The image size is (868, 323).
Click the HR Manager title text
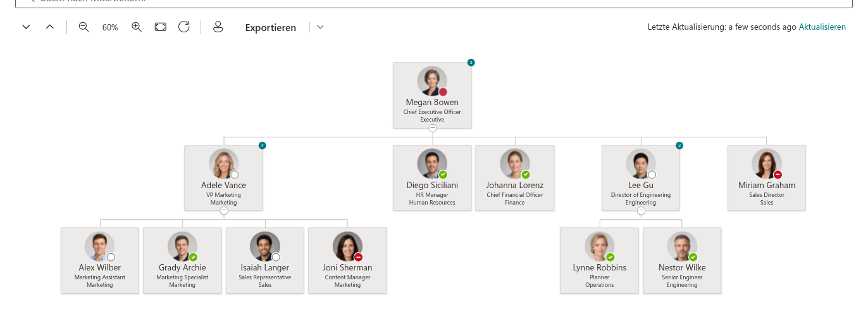[432, 195]
